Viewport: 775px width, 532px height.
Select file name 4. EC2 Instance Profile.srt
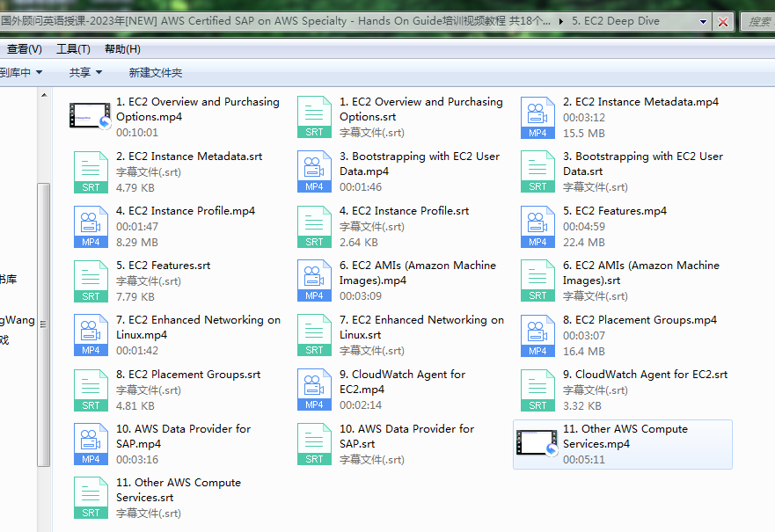click(x=404, y=211)
